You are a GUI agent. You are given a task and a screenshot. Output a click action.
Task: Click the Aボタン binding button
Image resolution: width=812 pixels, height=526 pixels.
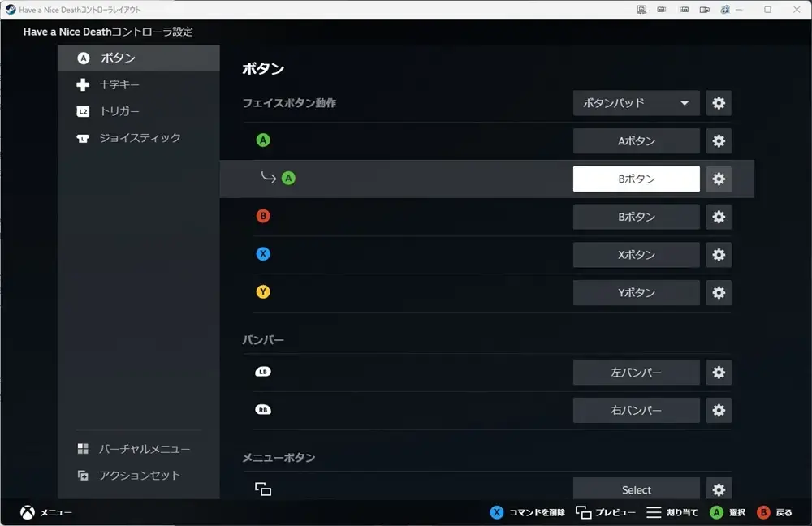click(x=636, y=140)
